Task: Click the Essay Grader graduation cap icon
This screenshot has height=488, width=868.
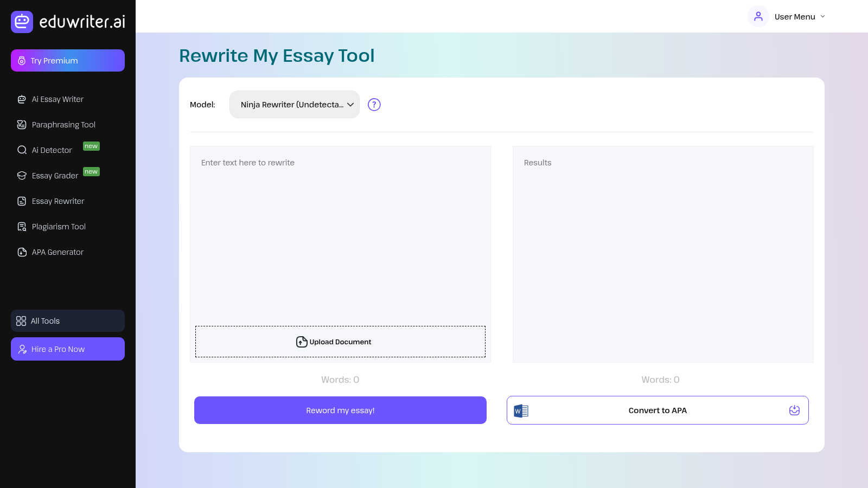Action: [x=22, y=176]
